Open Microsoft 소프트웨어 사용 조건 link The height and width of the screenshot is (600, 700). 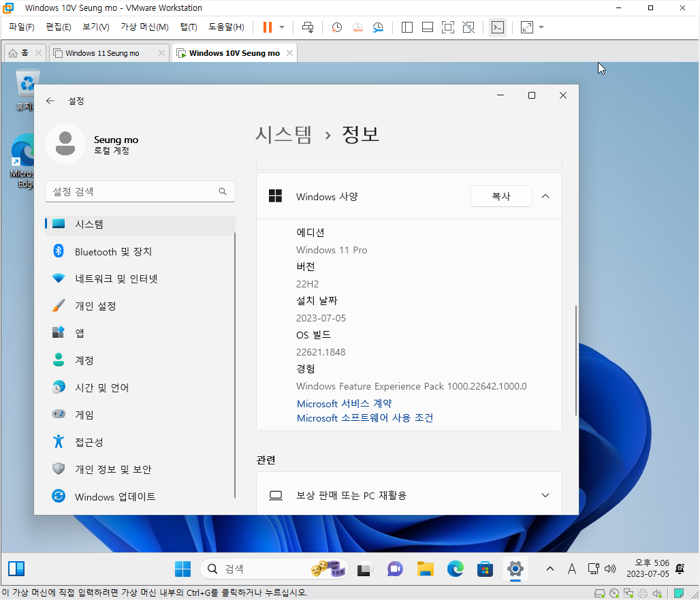click(365, 418)
